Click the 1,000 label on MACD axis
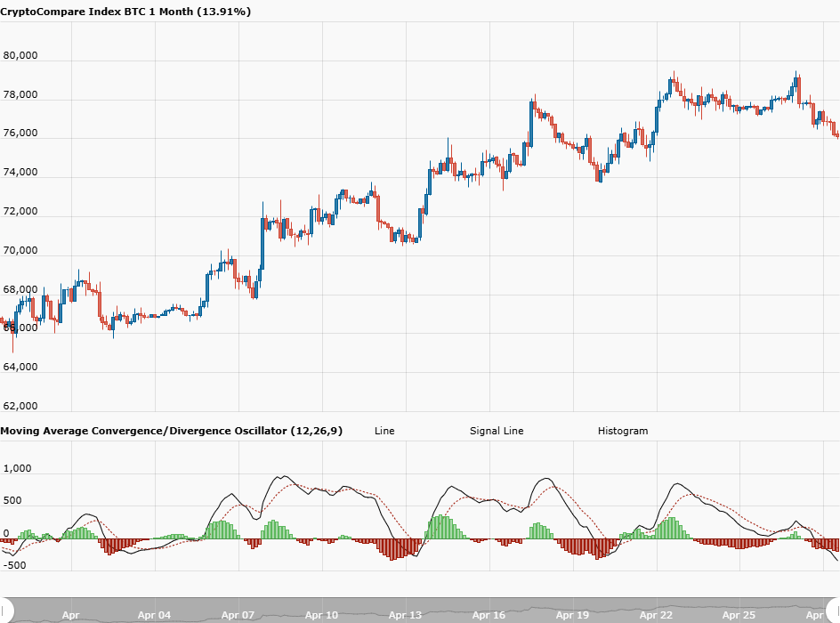 (x=18, y=468)
